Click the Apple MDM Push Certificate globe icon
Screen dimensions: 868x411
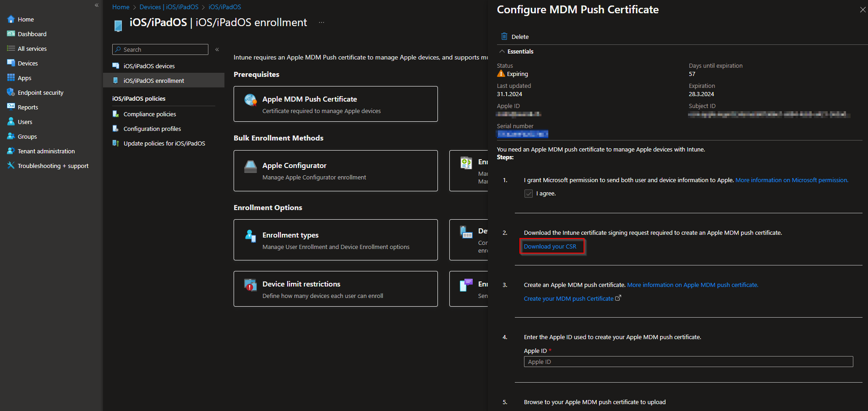251,100
